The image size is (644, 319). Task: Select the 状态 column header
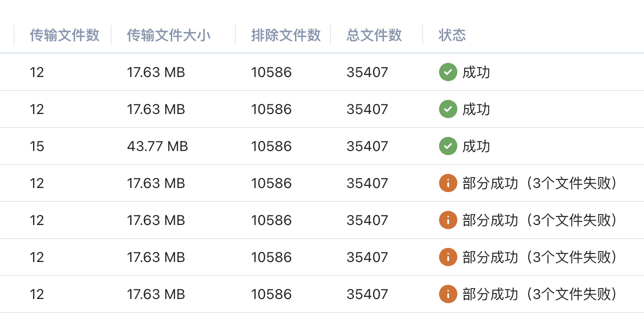click(452, 35)
